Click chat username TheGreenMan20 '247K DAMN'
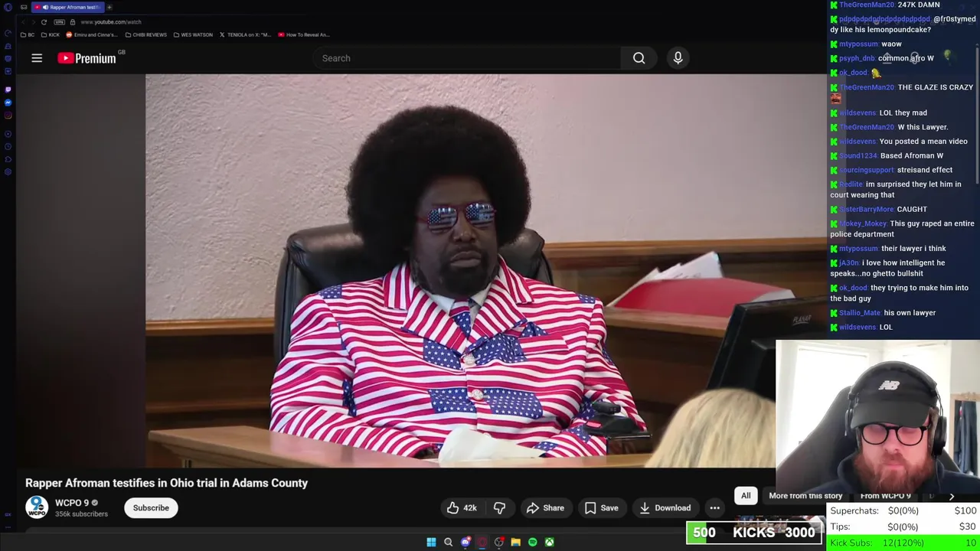980x551 pixels. coord(867,5)
